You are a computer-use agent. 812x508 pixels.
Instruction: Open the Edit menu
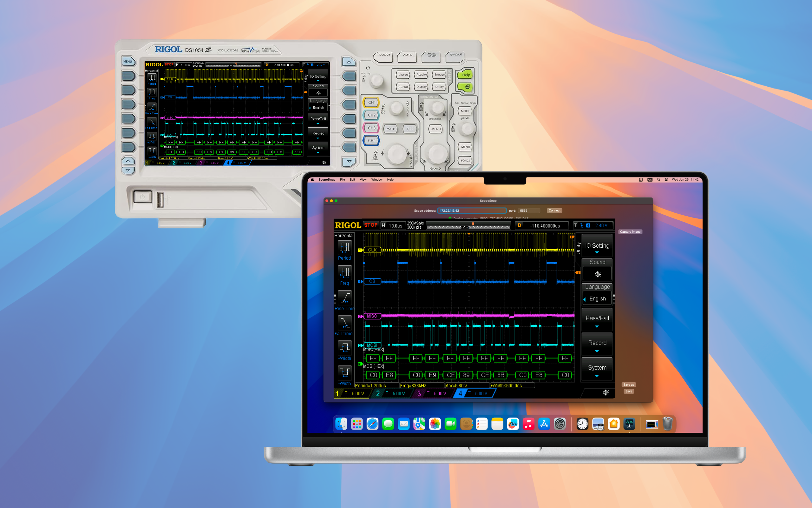(x=352, y=180)
